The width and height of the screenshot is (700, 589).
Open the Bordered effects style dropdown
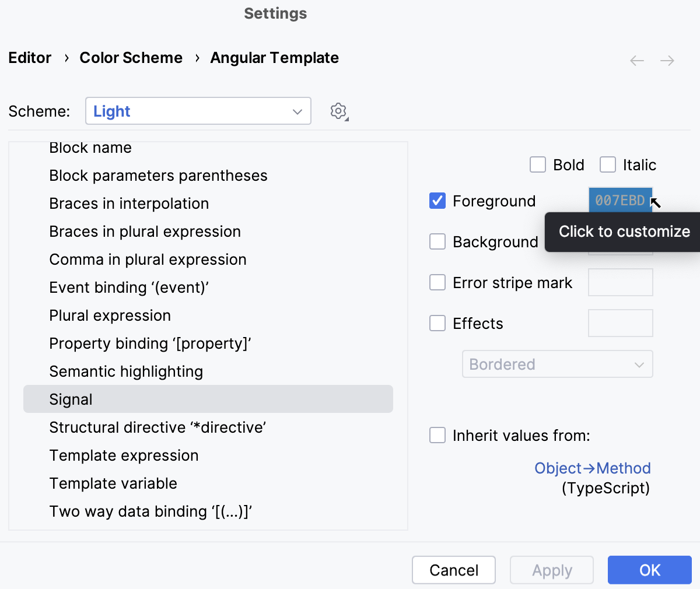point(558,364)
